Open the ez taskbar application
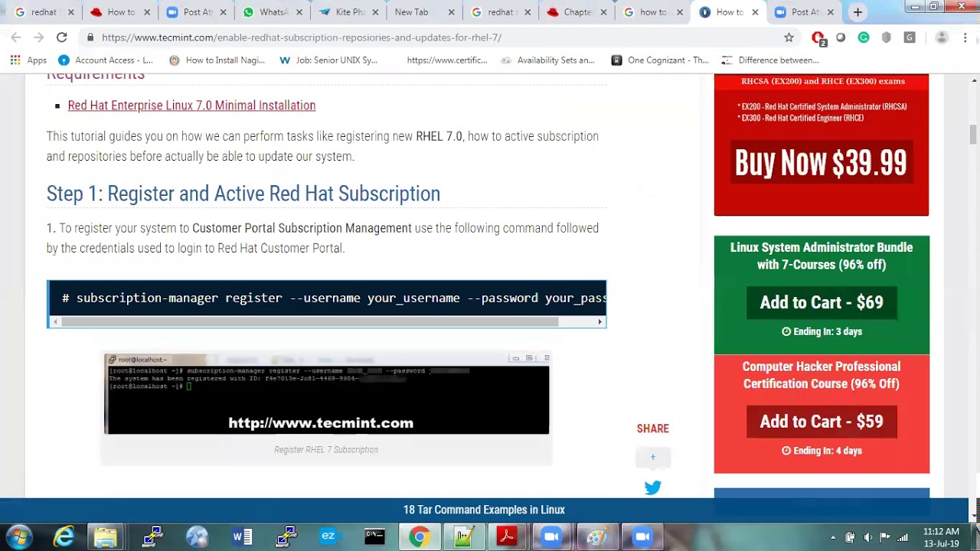 (x=328, y=536)
